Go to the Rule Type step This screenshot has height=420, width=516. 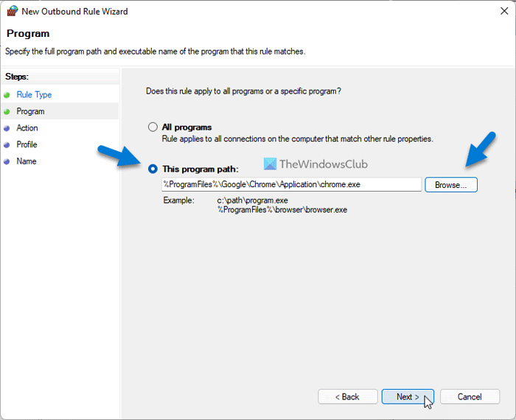(x=34, y=95)
